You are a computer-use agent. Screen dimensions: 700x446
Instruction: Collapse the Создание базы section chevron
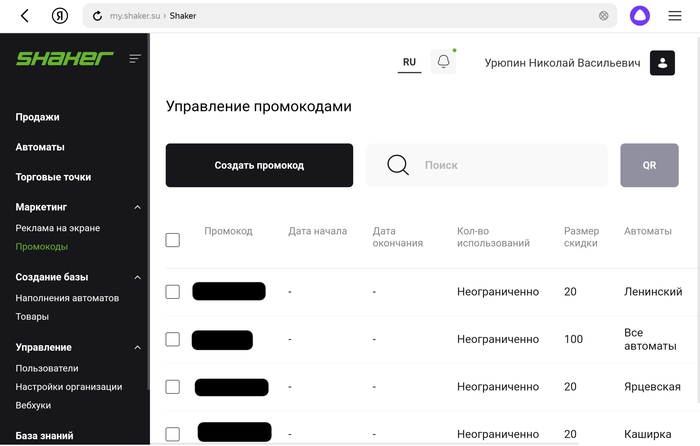tap(138, 277)
